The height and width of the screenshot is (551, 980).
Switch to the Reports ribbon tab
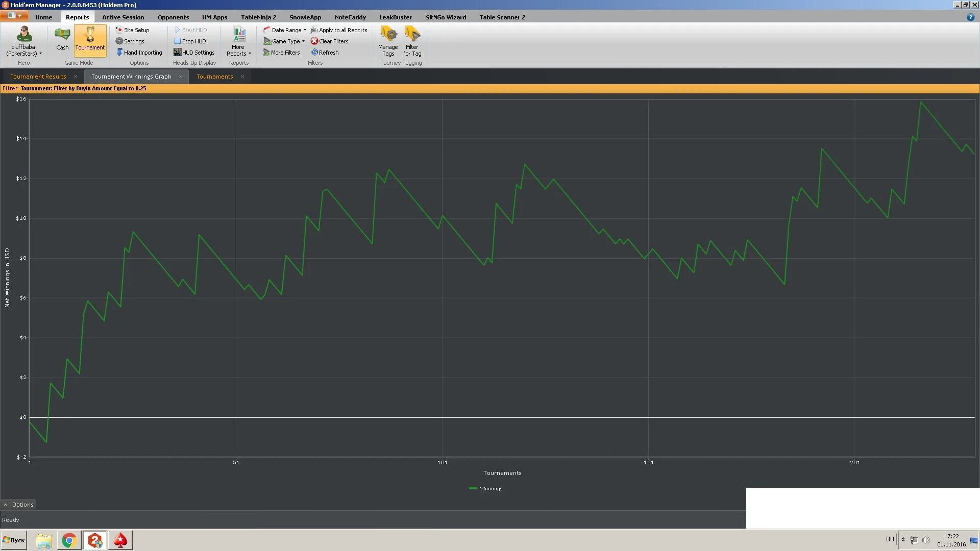[x=77, y=17]
